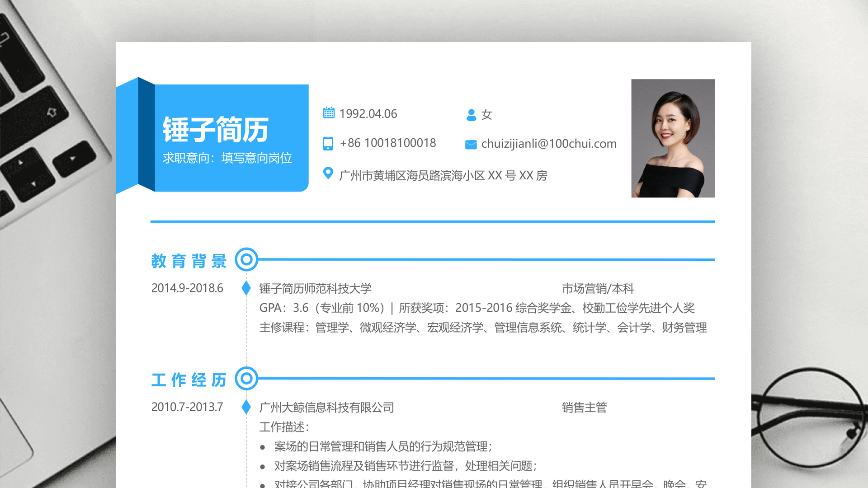
Task: Click the 主修课程 line of courses
Action: [483, 328]
